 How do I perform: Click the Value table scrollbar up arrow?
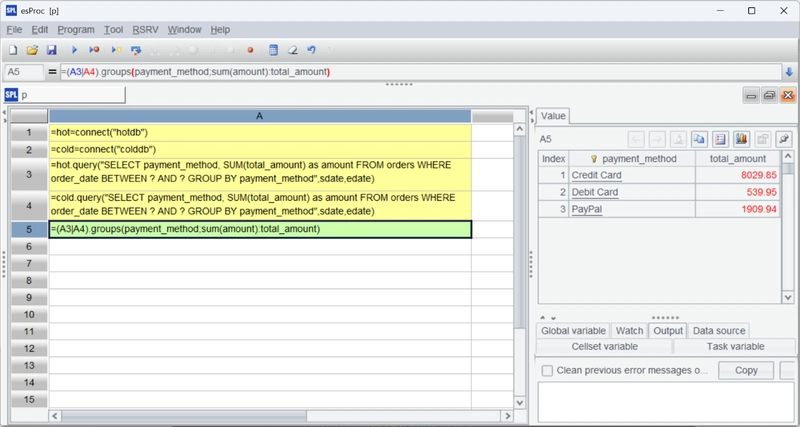[788, 157]
